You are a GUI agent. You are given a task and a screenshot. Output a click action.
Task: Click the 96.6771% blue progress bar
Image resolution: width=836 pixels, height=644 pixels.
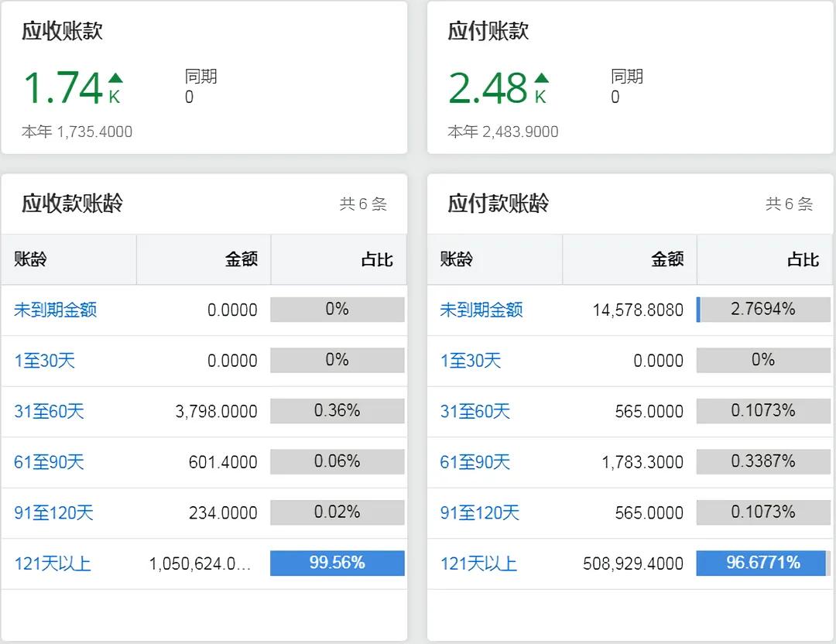(762, 563)
